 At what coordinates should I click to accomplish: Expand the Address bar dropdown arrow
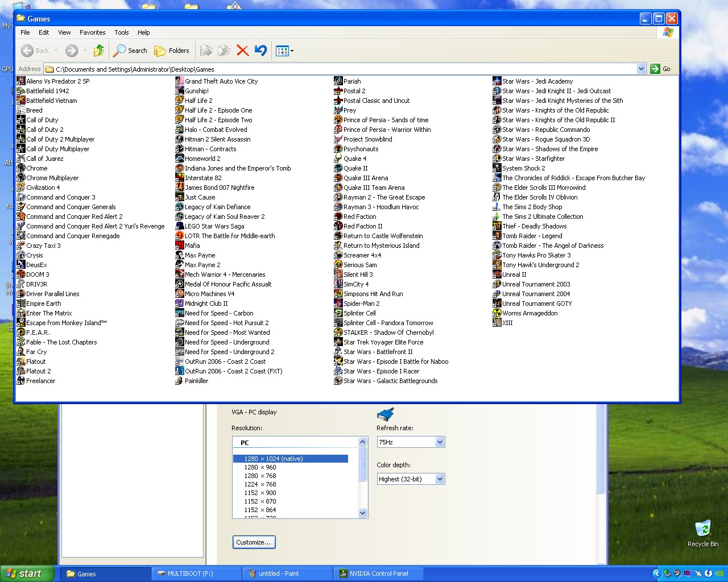[x=641, y=69]
